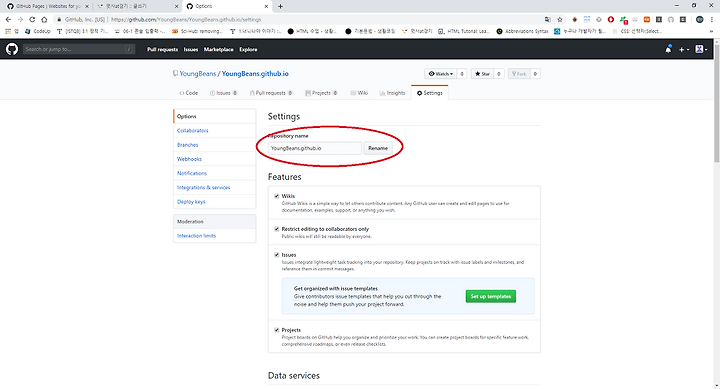Open Webhooks in settings sidebar
The width and height of the screenshot is (720, 389).
214,159
